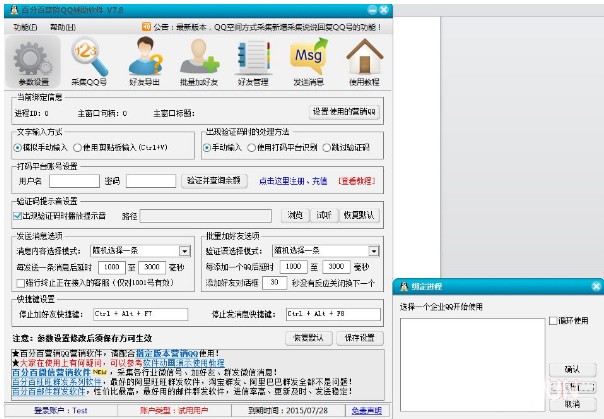The height and width of the screenshot is (419, 604).
Task: Open the red 查看教程 link
Action: click(x=356, y=181)
